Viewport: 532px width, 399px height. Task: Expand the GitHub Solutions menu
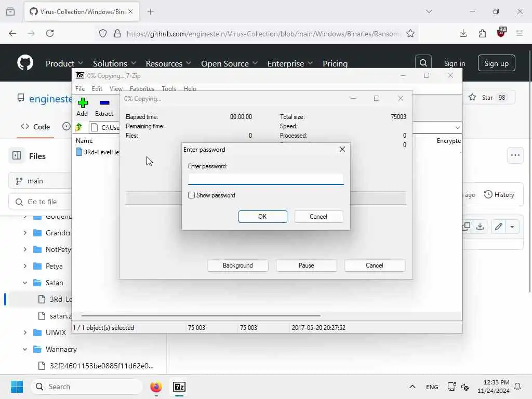(115, 63)
